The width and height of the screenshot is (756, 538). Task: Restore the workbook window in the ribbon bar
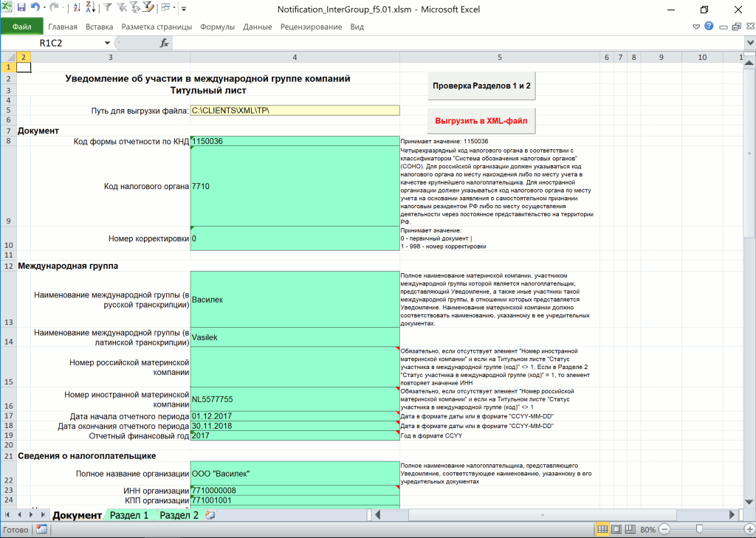(736, 27)
